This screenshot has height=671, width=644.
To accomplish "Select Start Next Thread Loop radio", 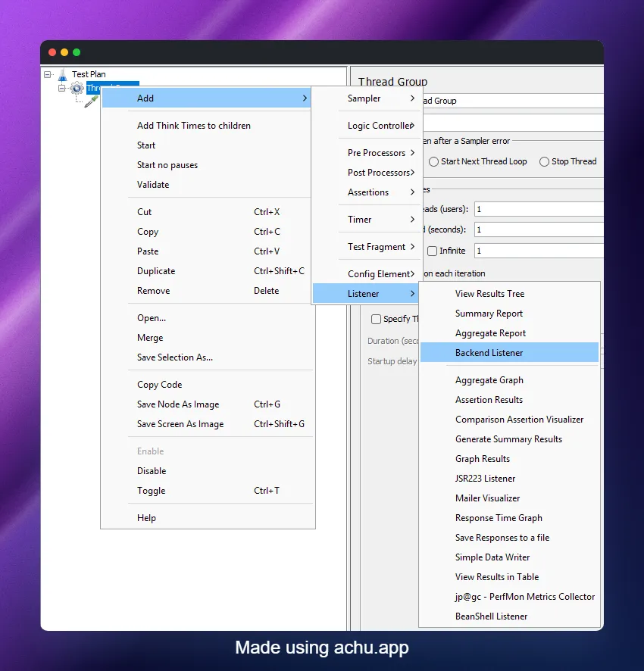I will pos(434,162).
